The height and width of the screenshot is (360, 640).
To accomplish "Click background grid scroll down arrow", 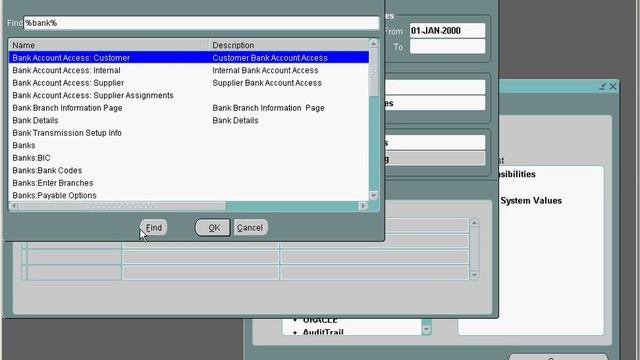I will click(x=474, y=275).
